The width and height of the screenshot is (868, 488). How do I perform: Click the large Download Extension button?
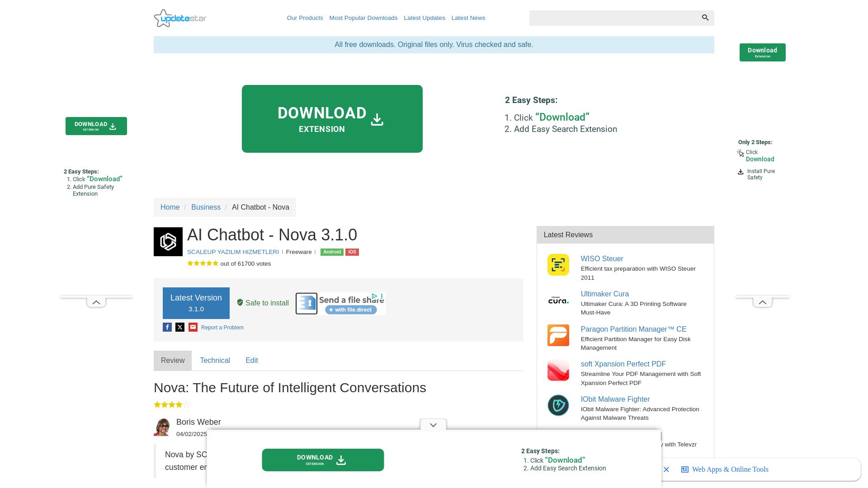[332, 119]
